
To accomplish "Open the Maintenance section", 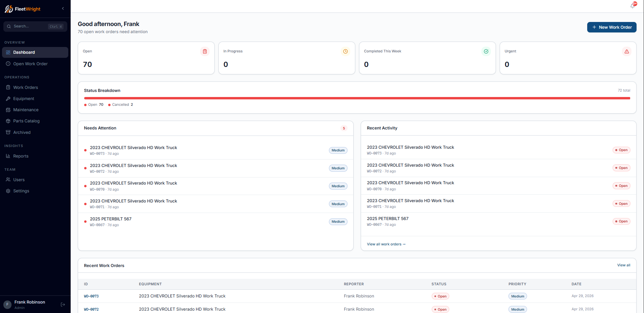I will click(35, 110).
